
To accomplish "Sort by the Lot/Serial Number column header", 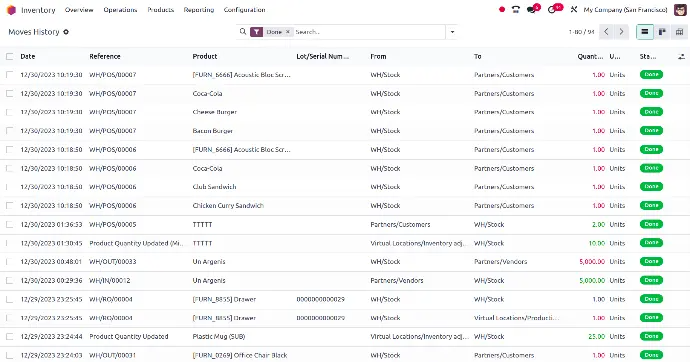I will pyautogui.click(x=323, y=56).
